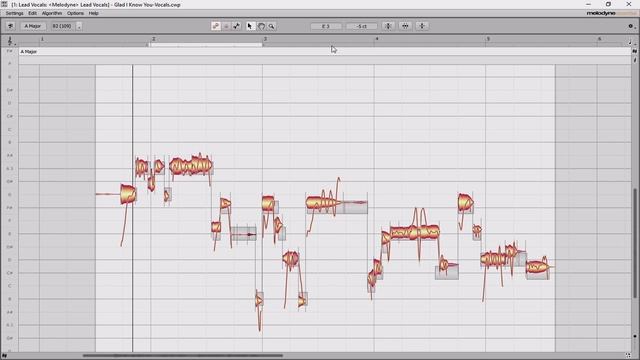Select the main arrow tool
The height and width of the screenshot is (360, 640).
250,26
